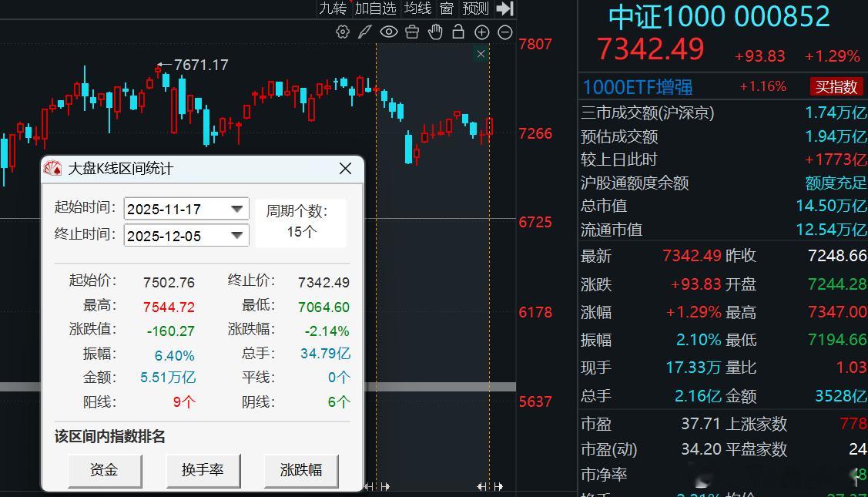Click the eye (view) icon on chart toolbar
Image resolution: width=868 pixels, height=497 pixels.
[388, 32]
